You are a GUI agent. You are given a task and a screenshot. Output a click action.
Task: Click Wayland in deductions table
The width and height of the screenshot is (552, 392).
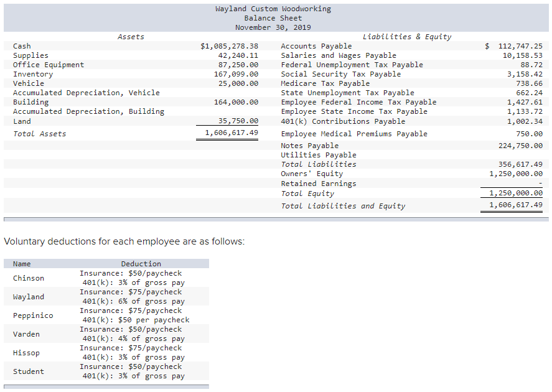click(x=29, y=297)
